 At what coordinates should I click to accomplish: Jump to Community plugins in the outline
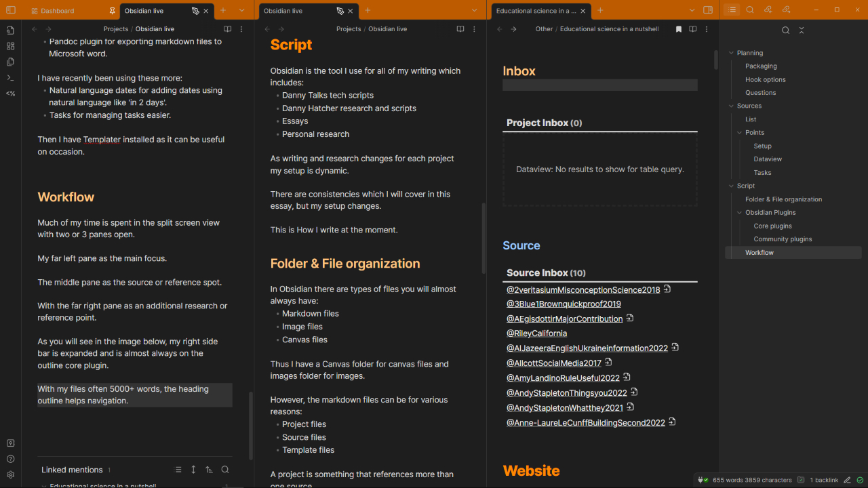tap(783, 239)
